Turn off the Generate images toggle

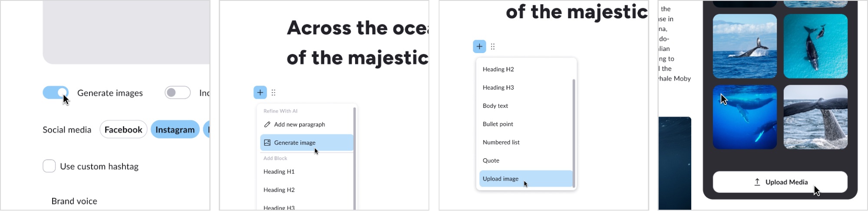[x=56, y=93]
